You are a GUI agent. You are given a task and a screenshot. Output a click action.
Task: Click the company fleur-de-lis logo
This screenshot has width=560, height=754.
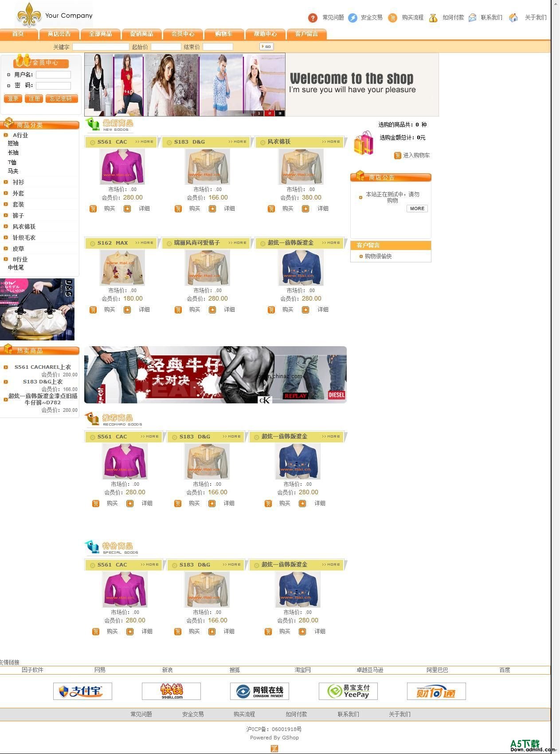click(x=29, y=14)
